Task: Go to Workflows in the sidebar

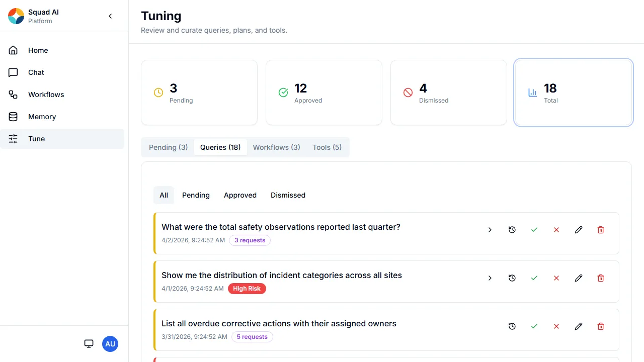Action: point(62,95)
